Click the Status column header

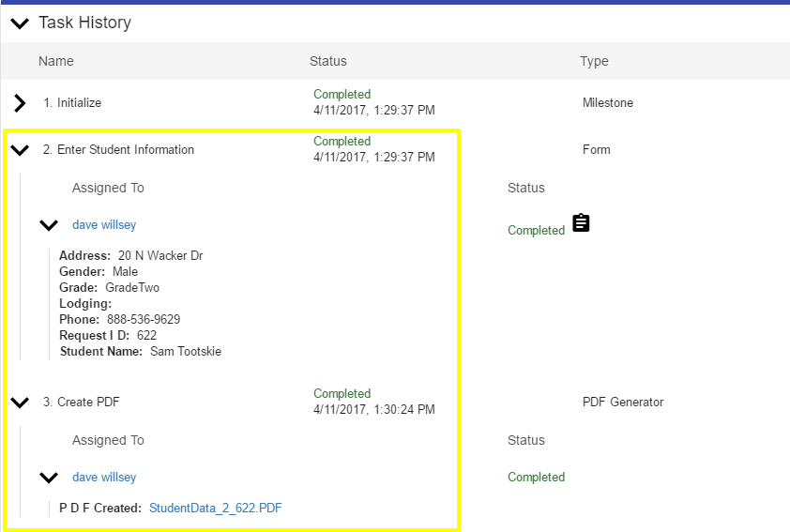point(328,61)
